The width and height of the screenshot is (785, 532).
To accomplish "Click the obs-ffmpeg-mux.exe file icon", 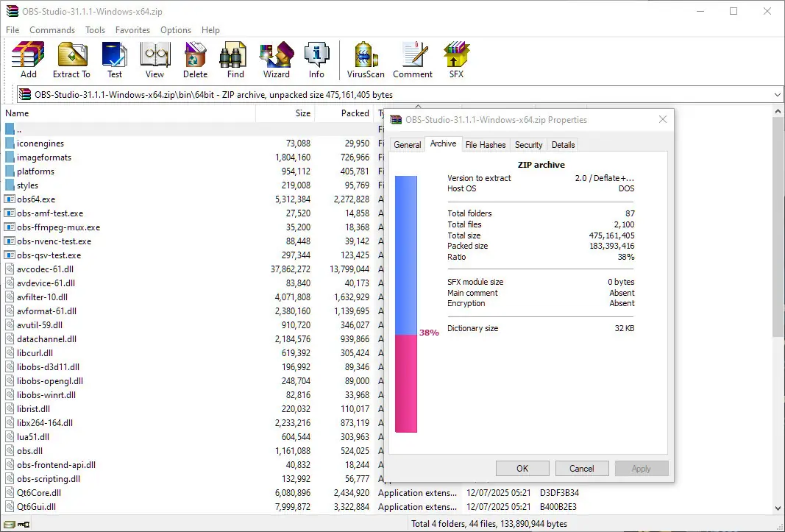I will 10,227.
